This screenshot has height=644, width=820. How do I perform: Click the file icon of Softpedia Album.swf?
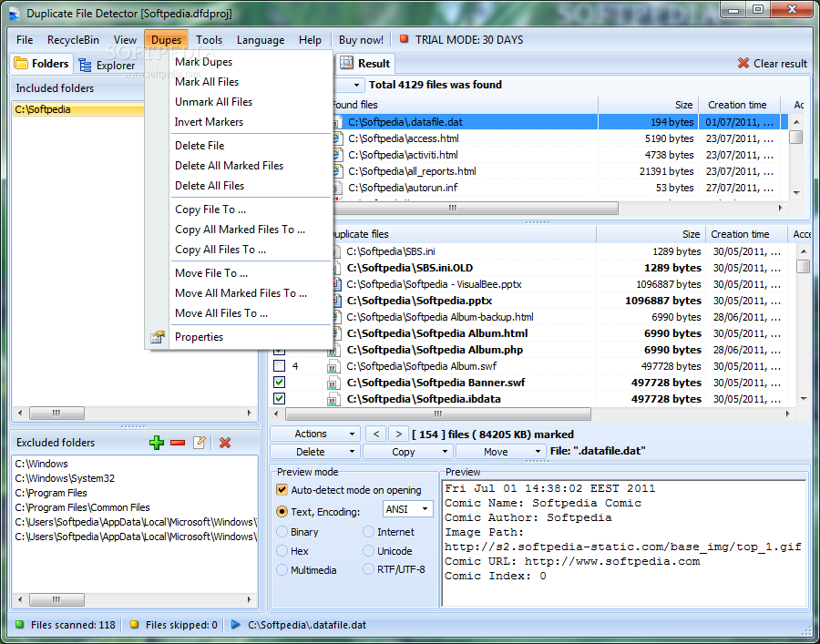coord(333,366)
